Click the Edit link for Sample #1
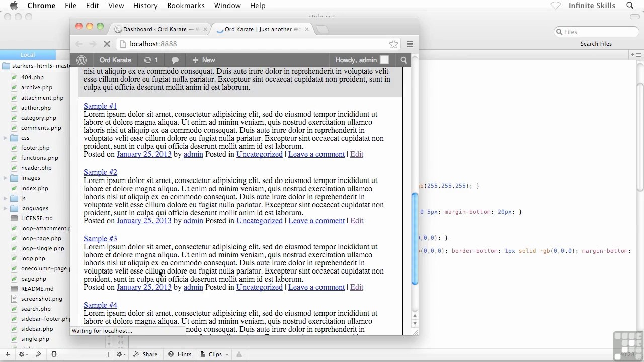644x362 pixels. [357, 154]
